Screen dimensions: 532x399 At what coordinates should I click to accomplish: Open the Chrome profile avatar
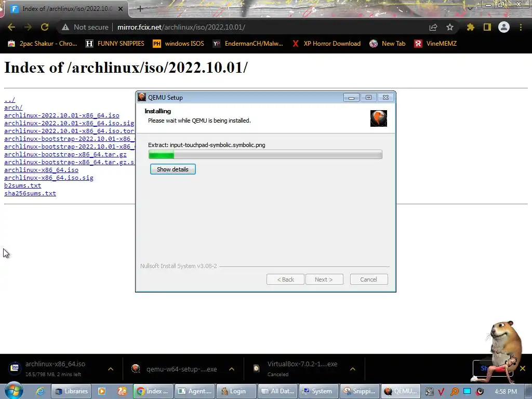[x=504, y=27]
